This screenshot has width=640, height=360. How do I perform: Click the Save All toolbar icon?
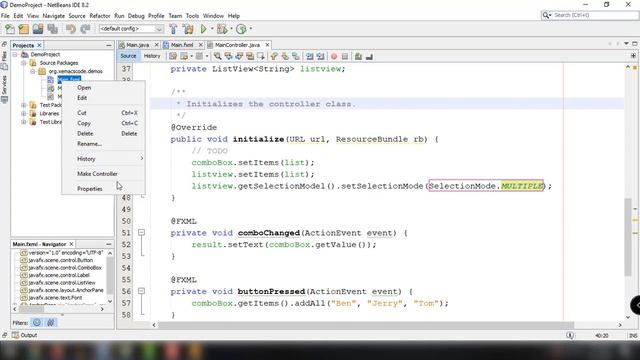click(x=52, y=29)
